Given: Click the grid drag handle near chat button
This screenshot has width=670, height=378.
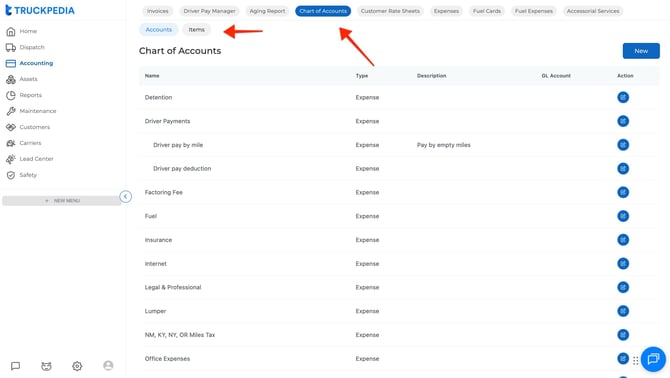Looking at the screenshot, I should 636,361.
